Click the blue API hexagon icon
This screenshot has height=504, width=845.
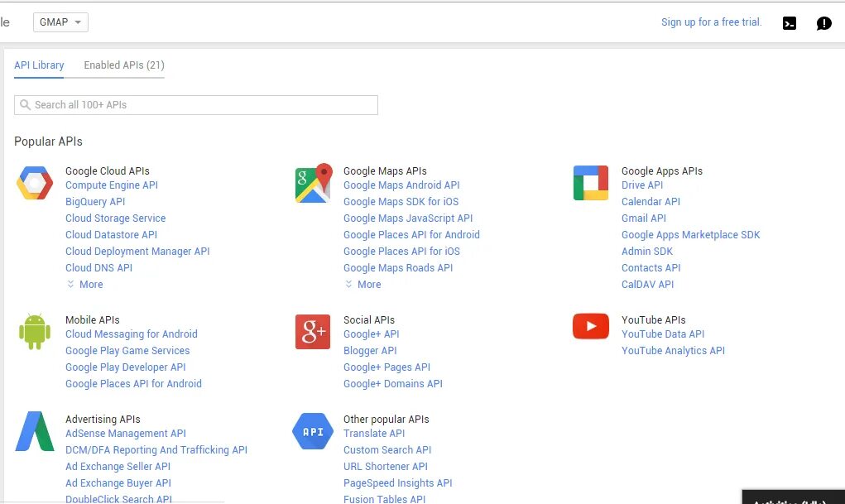pyautogui.click(x=313, y=431)
